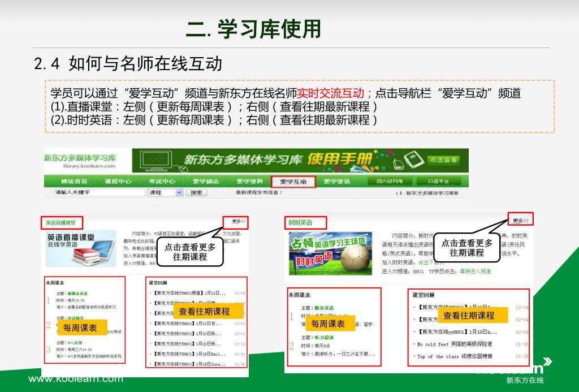This screenshot has height=392, width=579.
Task: Open 【新东方在线YY8601】1月18日Susa review entry
Action: point(189,364)
